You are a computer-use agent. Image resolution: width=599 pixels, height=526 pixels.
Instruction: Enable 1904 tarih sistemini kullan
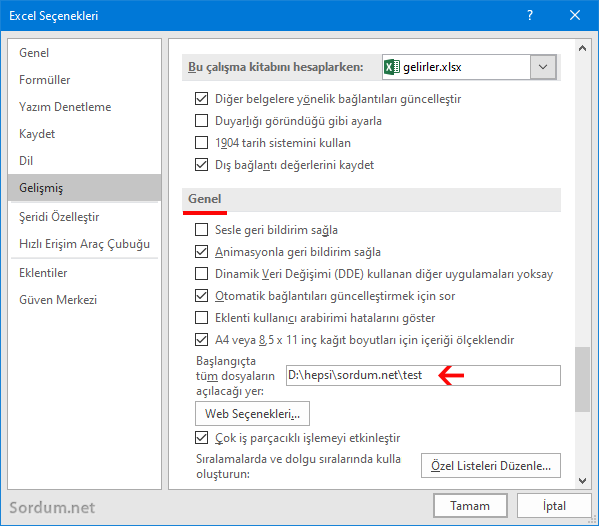point(201,142)
